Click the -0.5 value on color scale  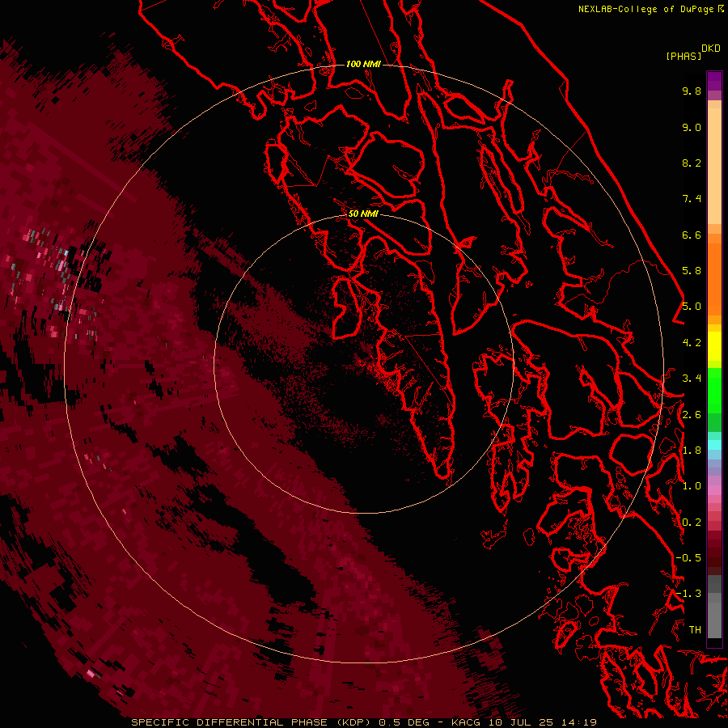click(x=688, y=558)
